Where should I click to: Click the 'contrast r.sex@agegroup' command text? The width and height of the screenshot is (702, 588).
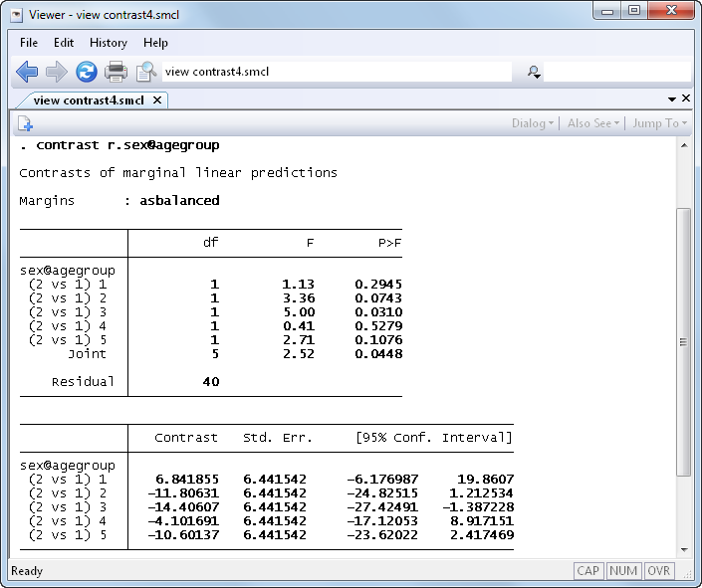[127, 145]
